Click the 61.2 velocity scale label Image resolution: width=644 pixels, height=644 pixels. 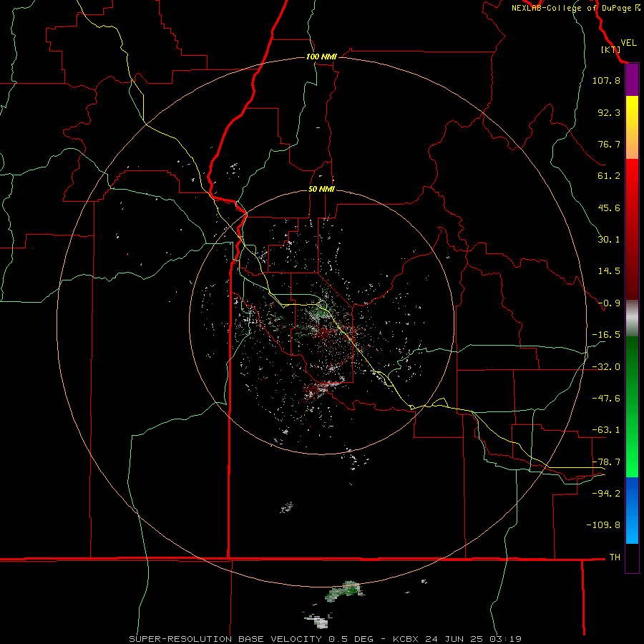pos(609,176)
